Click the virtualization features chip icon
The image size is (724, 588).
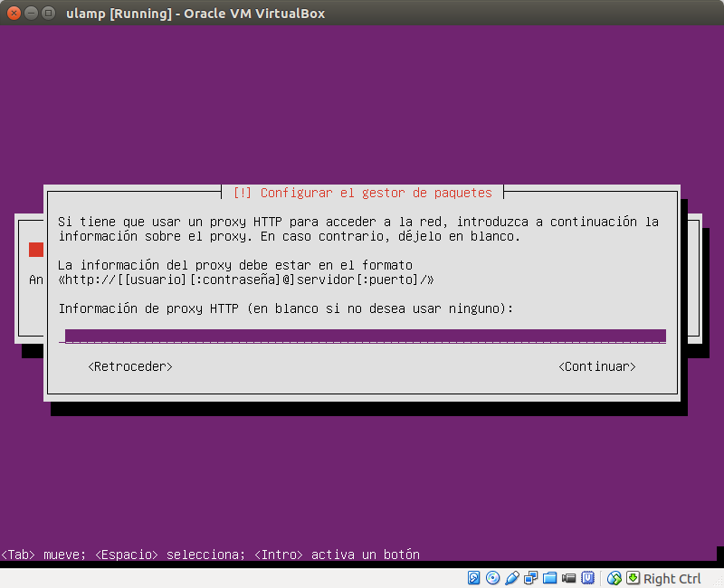pyautogui.click(x=589, y=578)
